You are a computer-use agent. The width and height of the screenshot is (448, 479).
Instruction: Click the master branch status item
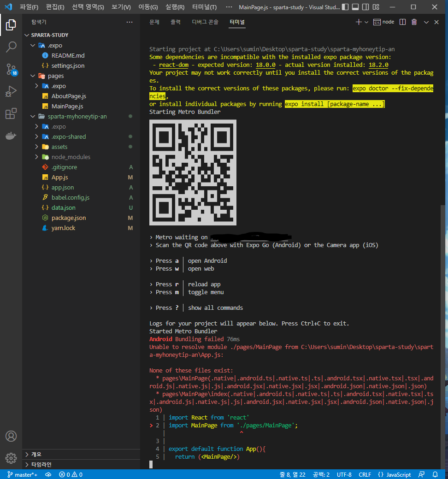(23, 474)
